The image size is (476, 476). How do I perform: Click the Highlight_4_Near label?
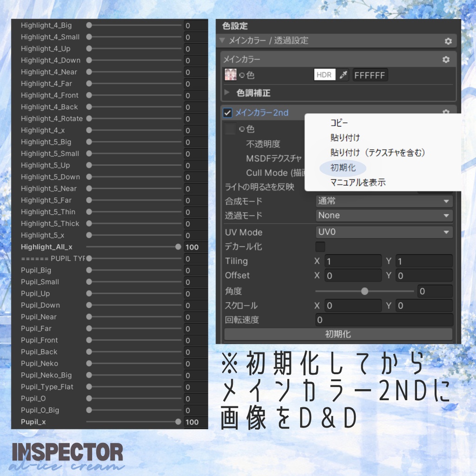coord(49,72)
